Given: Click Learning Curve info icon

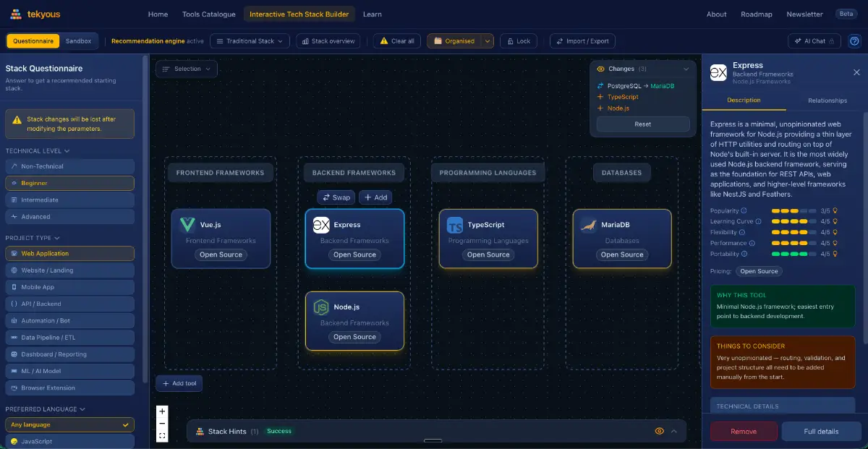Looking at the screenshot, I should click(x=758, y=221).
